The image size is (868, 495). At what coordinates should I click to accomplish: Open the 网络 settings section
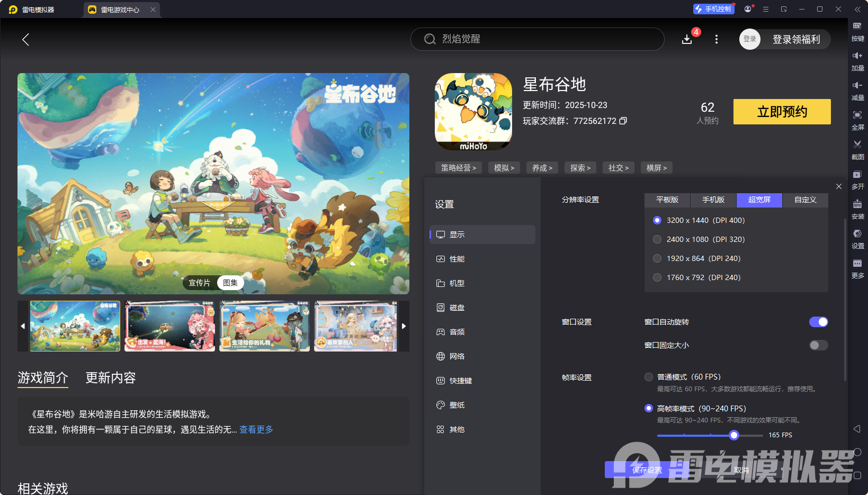coord(482,356)
